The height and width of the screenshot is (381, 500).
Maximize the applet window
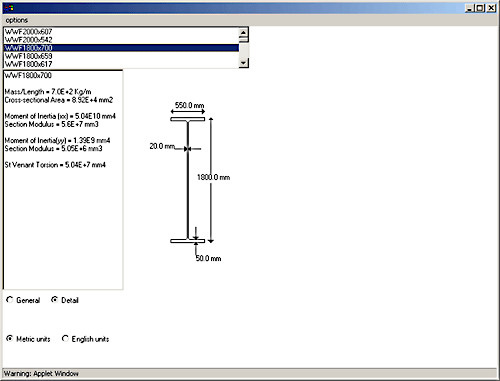tap(480, 8)
